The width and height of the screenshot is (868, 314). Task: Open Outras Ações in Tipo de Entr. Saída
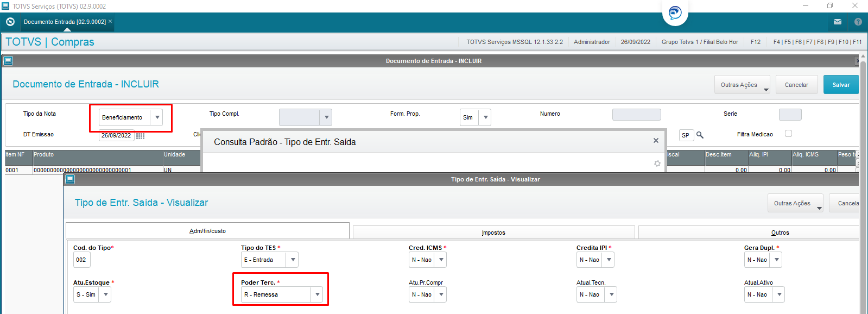795,203
